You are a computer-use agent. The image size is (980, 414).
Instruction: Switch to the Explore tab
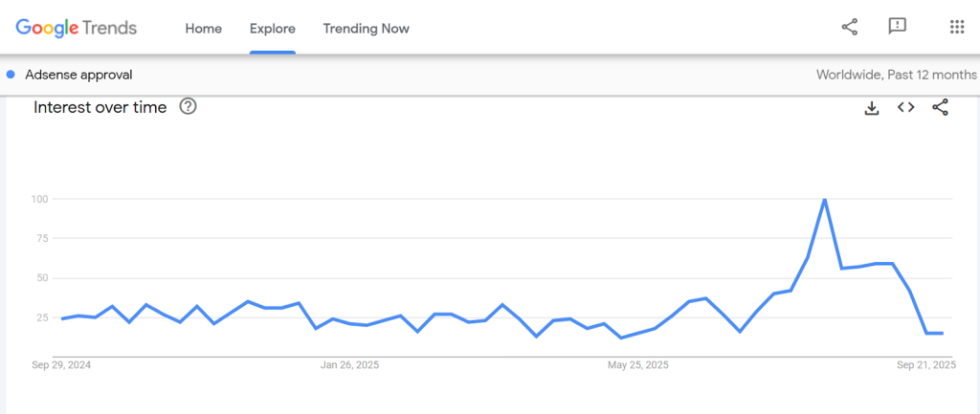click(273, 29)
